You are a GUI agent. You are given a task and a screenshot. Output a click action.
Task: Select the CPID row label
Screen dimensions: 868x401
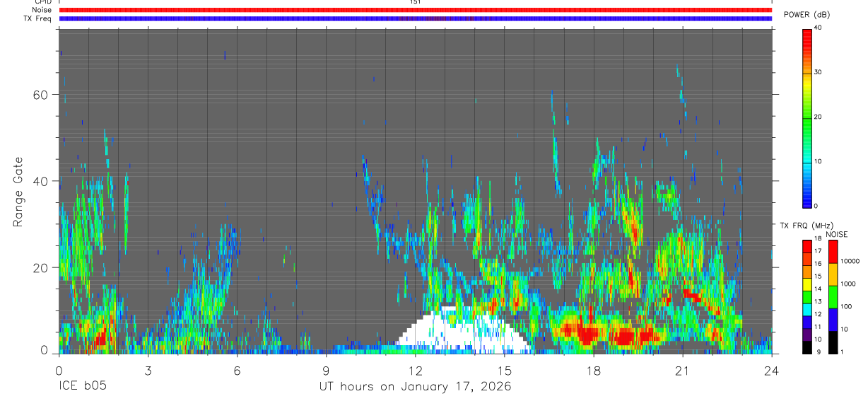(x=42, y=2)
